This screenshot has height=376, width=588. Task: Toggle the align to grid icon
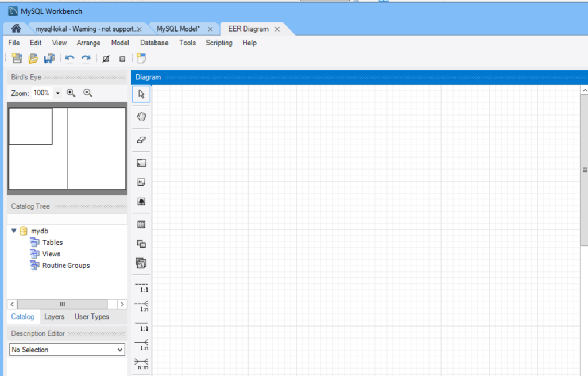(122, 59)
